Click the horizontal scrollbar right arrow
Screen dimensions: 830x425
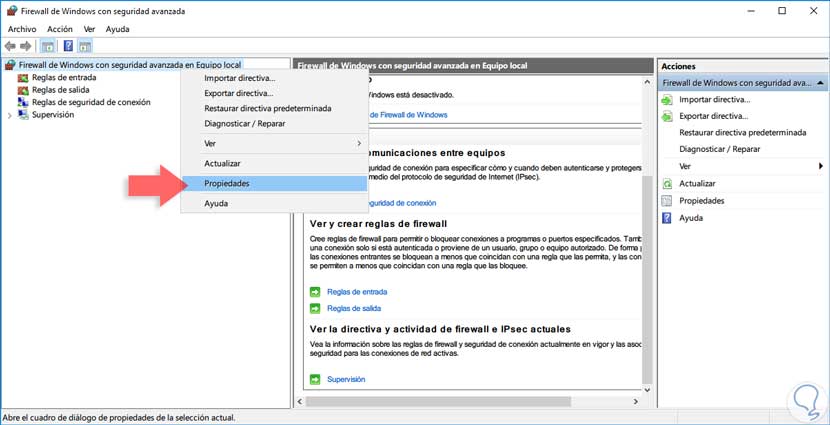point(636,401)
